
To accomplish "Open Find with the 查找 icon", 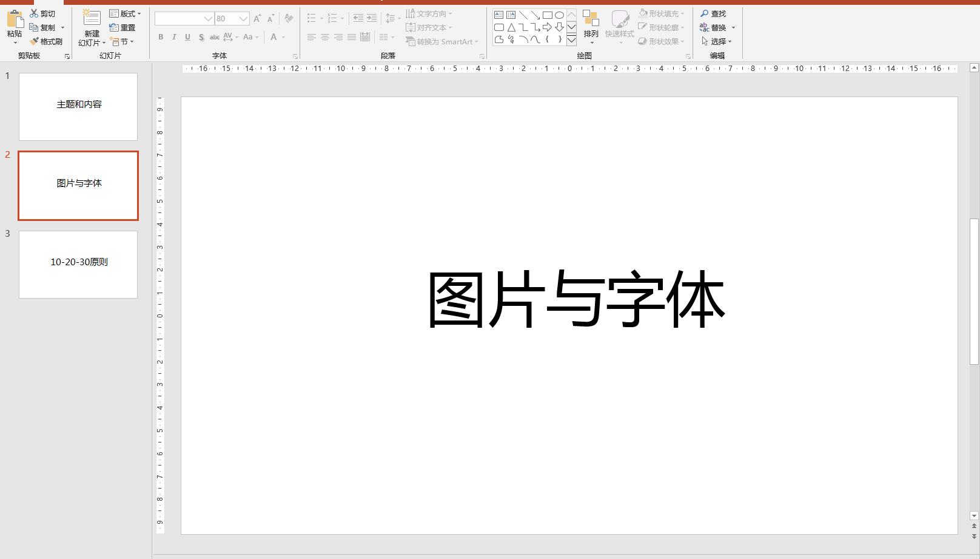I will click(x=714, y=13).
